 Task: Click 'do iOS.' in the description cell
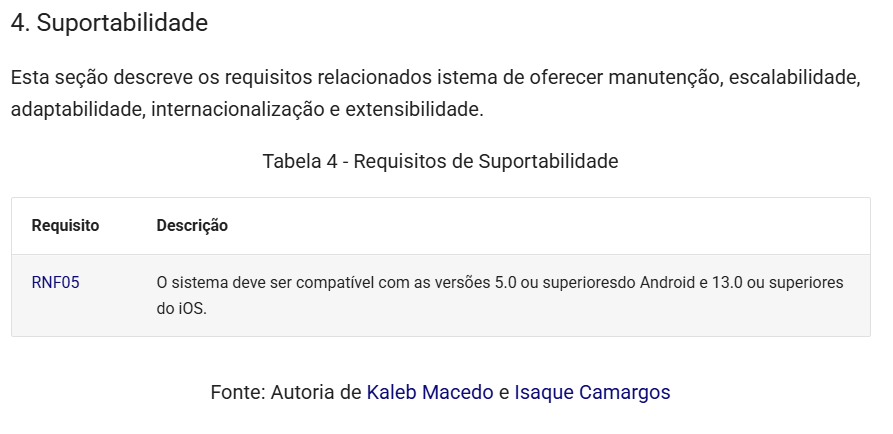click(182, 310)
